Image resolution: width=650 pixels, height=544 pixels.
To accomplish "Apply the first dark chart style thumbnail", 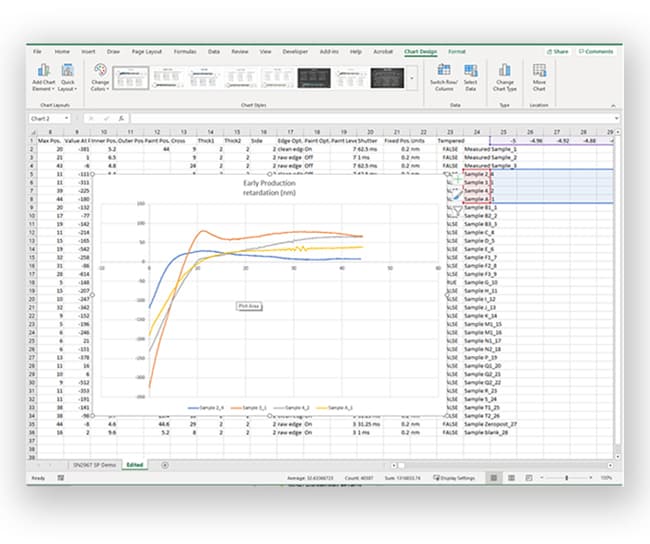I will point(314,78).
